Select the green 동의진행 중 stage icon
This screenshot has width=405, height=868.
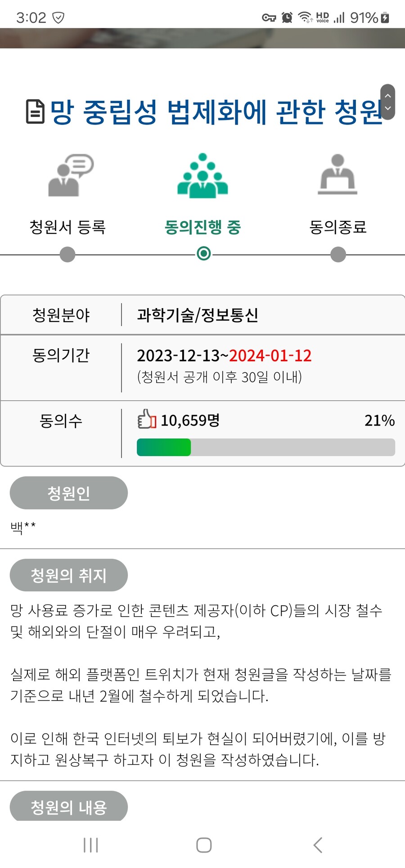coord(203,175)
